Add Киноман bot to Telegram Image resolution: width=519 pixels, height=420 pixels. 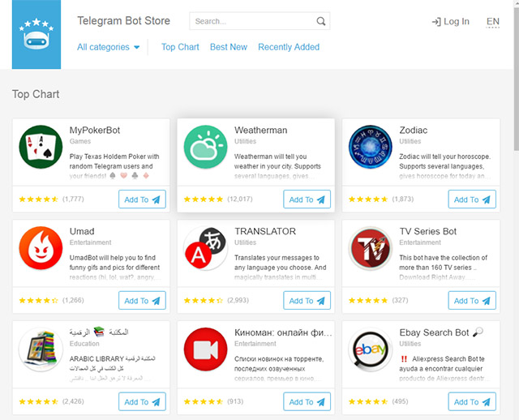(307, 402)
